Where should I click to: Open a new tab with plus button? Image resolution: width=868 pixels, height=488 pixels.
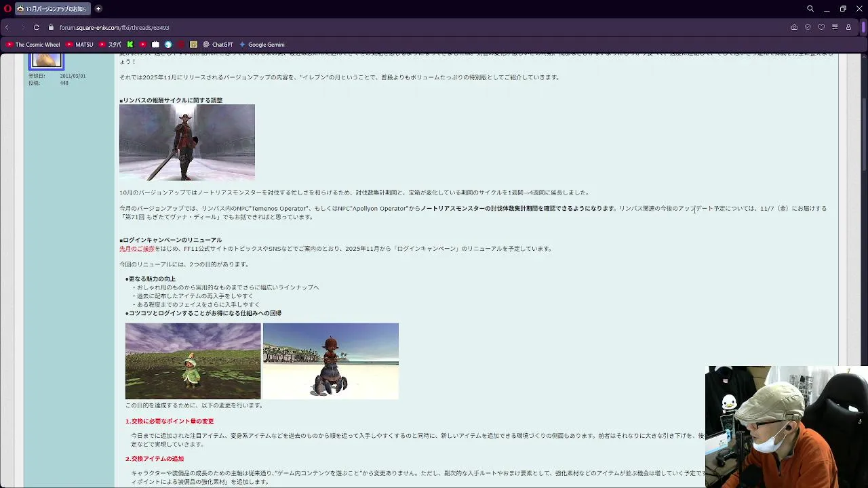[x=98, y=9]
